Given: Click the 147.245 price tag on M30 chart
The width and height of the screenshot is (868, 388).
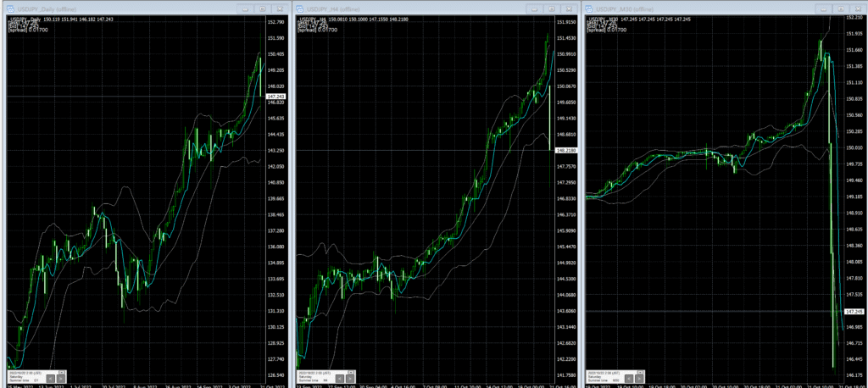Looking at the screenshot, I should [x=856, y=312].
